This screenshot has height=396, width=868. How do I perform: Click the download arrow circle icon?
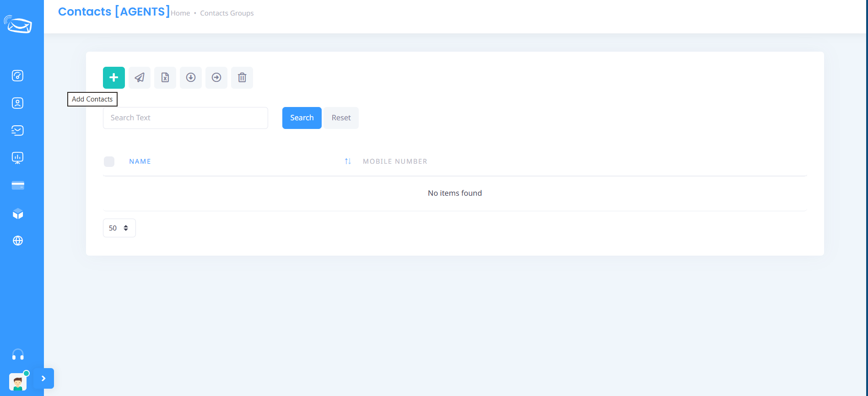click(191, 78)
